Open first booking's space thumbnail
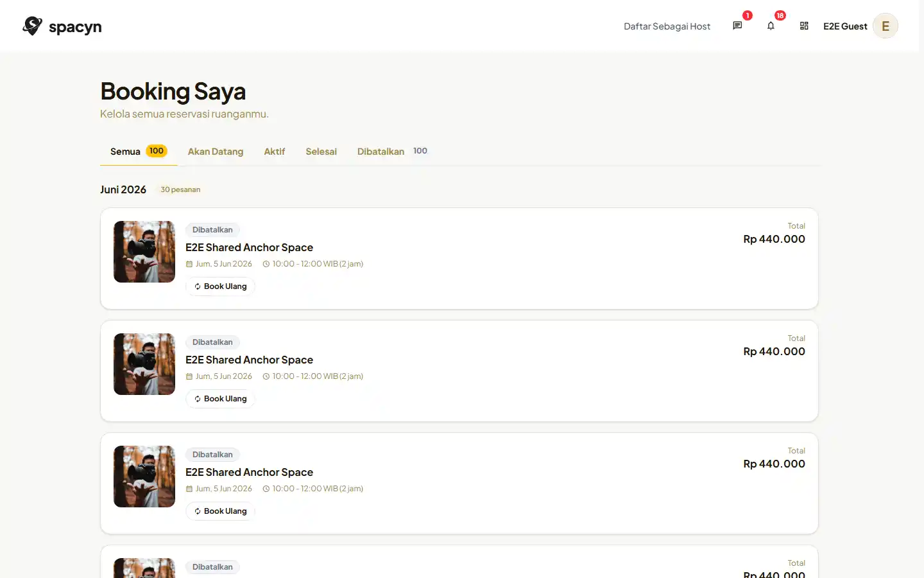Viewport: 924px width, 578px height. 144,252
